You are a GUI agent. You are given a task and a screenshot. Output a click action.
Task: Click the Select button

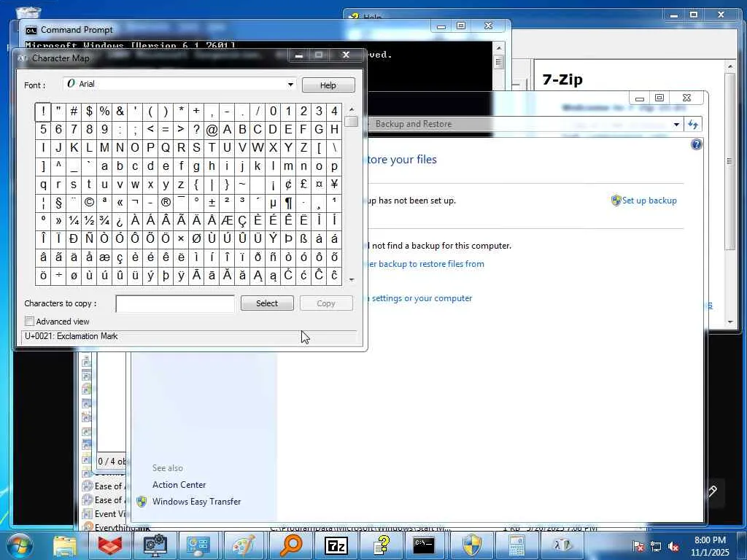267,303
